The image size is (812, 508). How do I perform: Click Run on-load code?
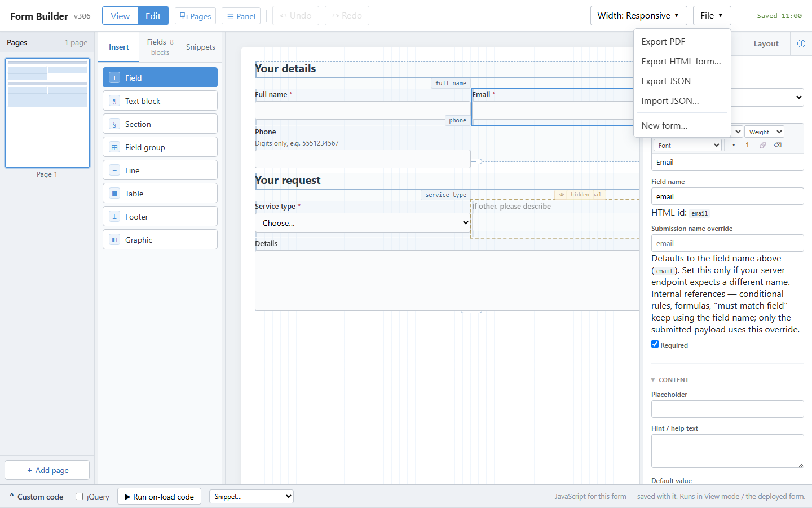point(159,497)
